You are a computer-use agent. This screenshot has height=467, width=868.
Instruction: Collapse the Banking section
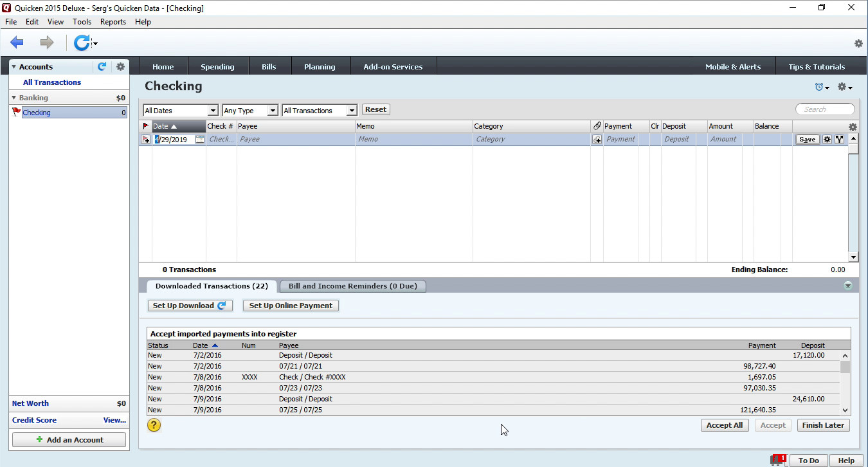pyautogui.click(x=14, y=98)
